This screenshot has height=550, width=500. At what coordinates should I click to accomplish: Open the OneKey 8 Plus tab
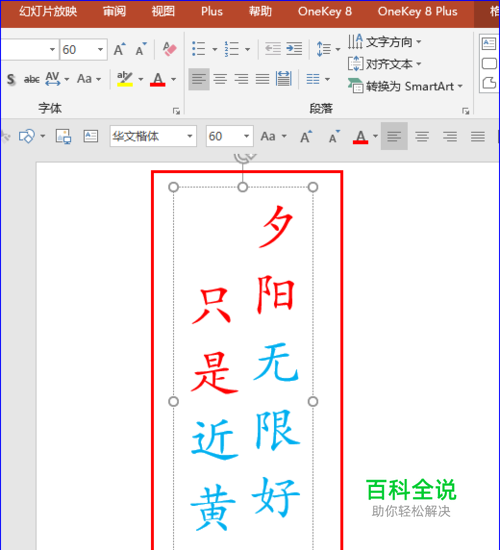[418, 12]
